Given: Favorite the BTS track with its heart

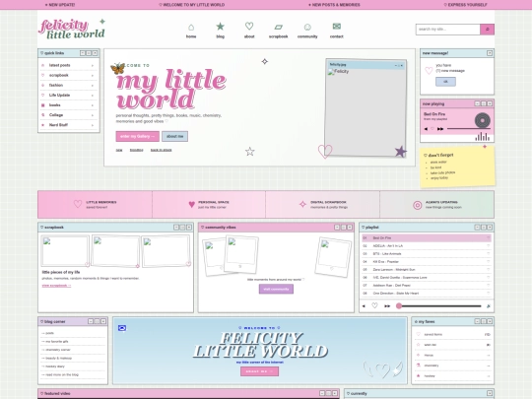Looking at the screenshot, I should pos(489,253).
